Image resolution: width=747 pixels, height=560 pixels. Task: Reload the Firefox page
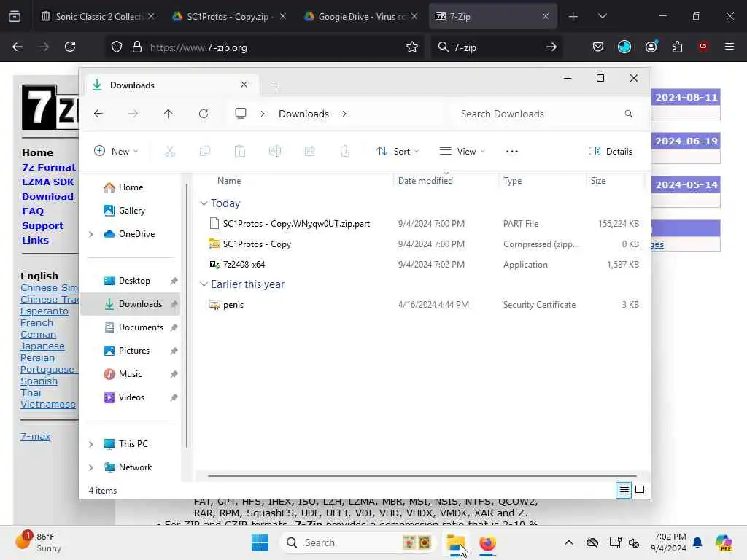tap(70, 47)
